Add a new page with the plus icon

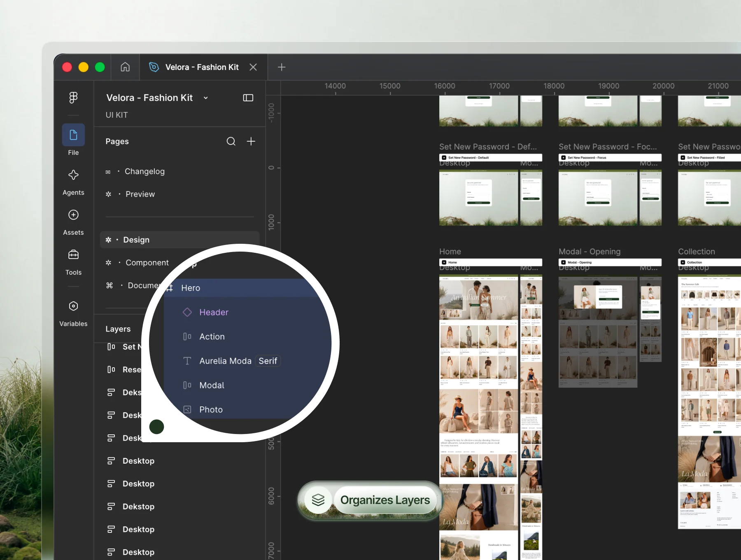251,141
